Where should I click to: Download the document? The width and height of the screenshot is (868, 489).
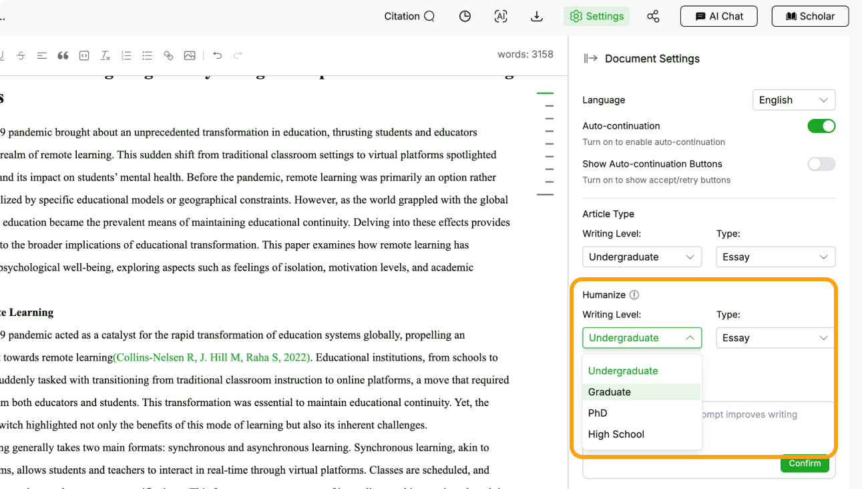click(537, 16)
